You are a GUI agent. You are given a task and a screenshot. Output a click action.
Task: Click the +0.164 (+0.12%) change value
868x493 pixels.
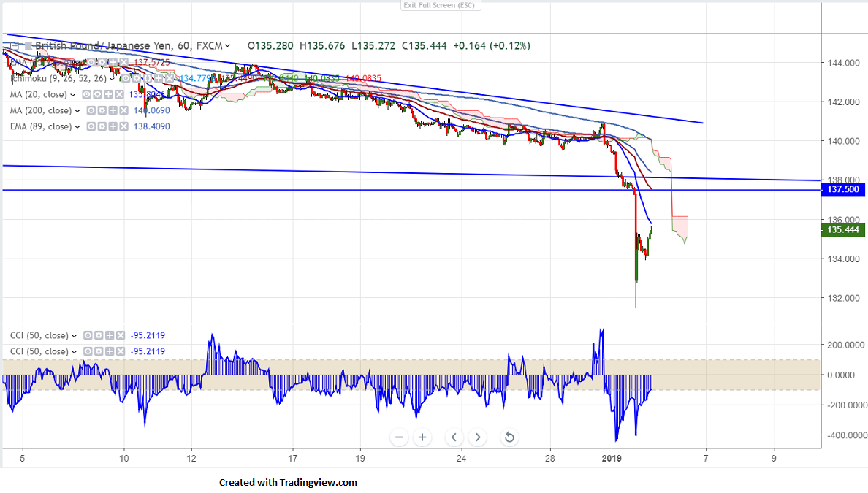[492, 46]
